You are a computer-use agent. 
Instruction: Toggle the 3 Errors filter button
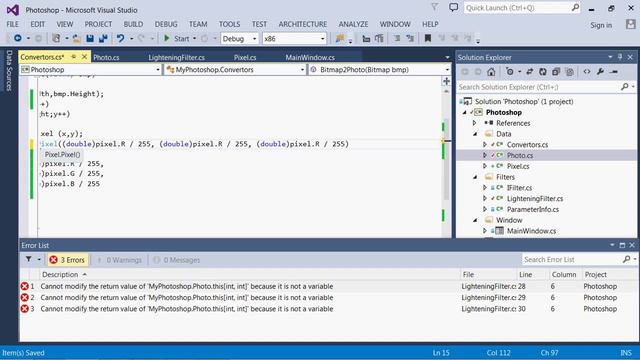pos(67,260)
